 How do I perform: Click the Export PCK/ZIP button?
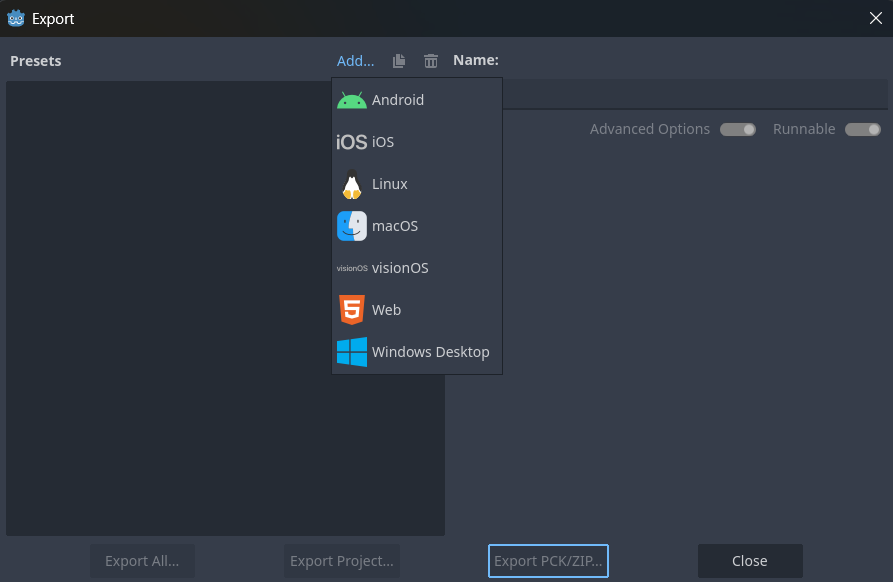tap(548, 561)
